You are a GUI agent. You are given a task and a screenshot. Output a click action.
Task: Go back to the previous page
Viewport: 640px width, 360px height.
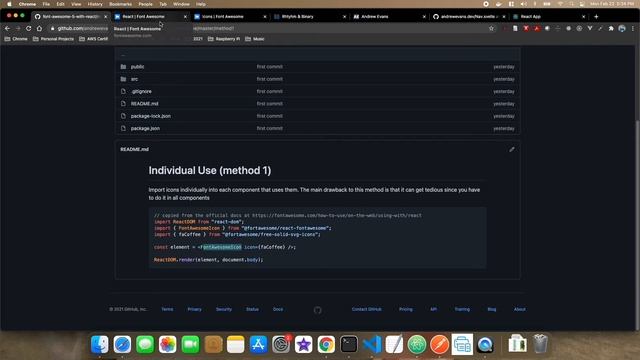(7, 28)
